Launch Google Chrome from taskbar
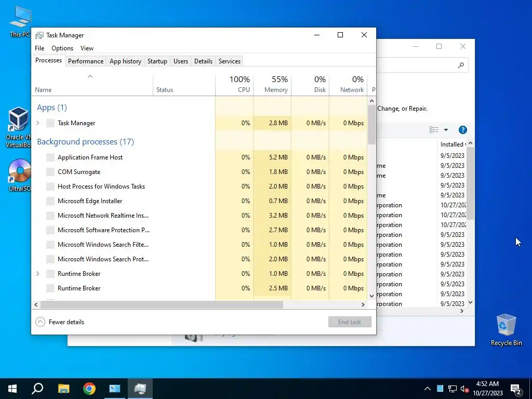 click(89, 389)
